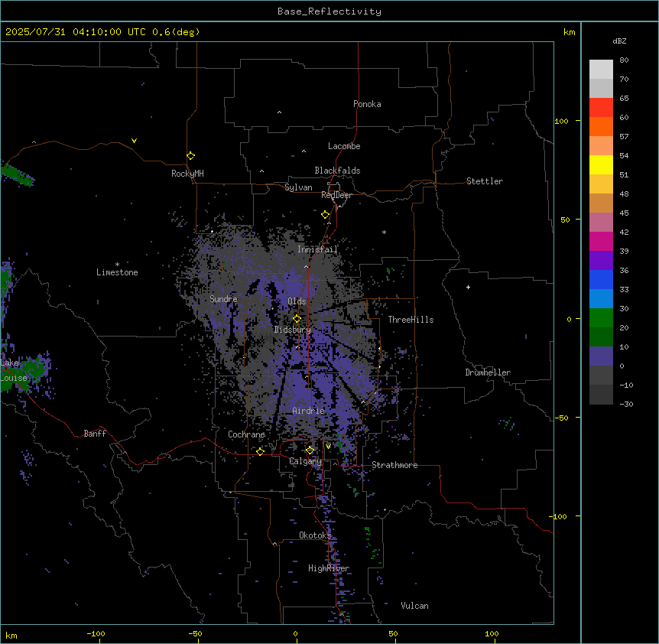
Task: Click the Vulcan label
Action: point(414,606)
